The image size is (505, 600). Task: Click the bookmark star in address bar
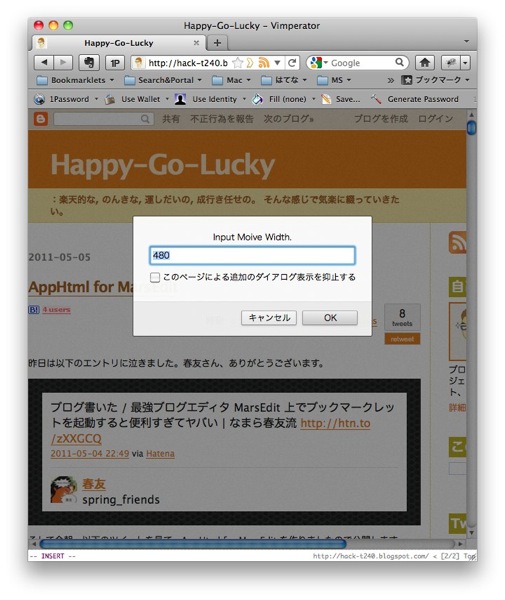pyautogui.click(x=238, y=63)
